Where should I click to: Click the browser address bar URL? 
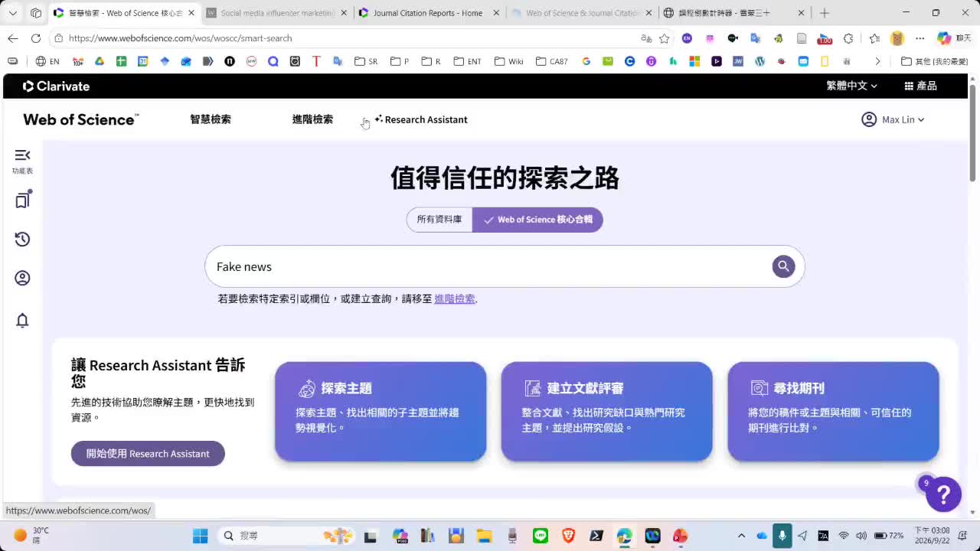[180, 38]
